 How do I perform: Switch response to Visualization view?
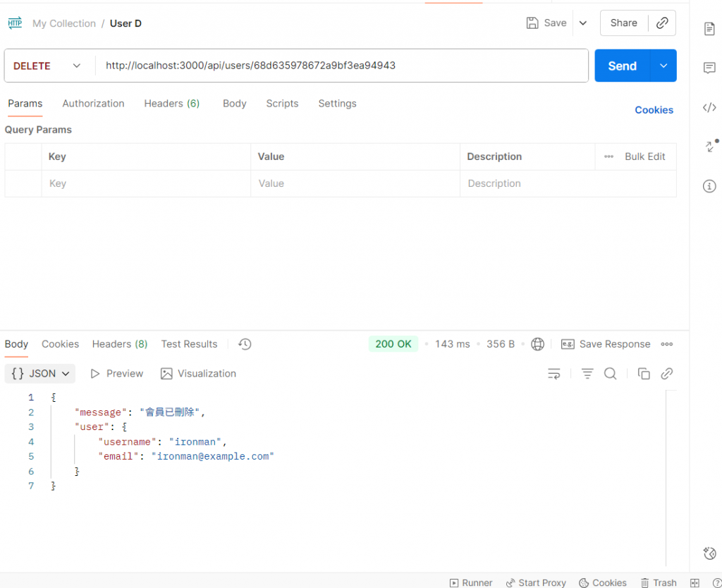click(x=198, y=374)
